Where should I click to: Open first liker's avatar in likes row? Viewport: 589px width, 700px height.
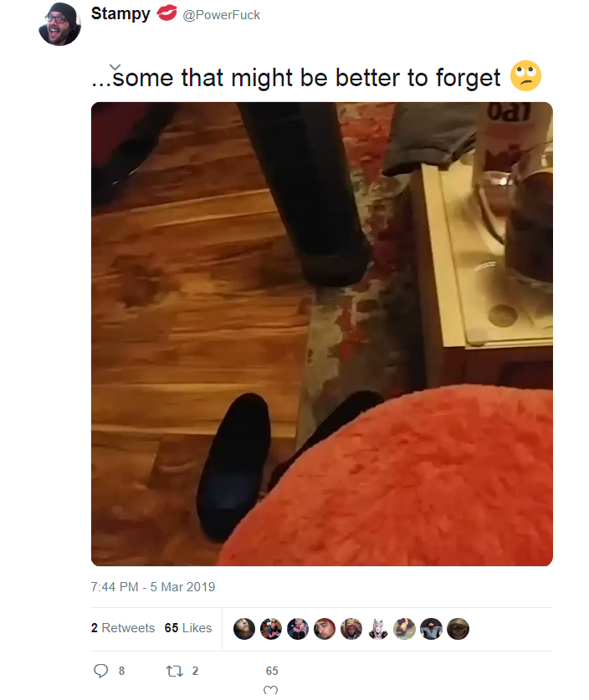tap(244, 629)
